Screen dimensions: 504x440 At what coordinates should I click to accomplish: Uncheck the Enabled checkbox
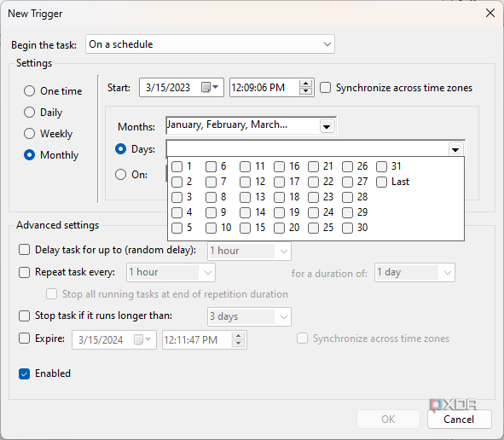[x=24, y=373]
